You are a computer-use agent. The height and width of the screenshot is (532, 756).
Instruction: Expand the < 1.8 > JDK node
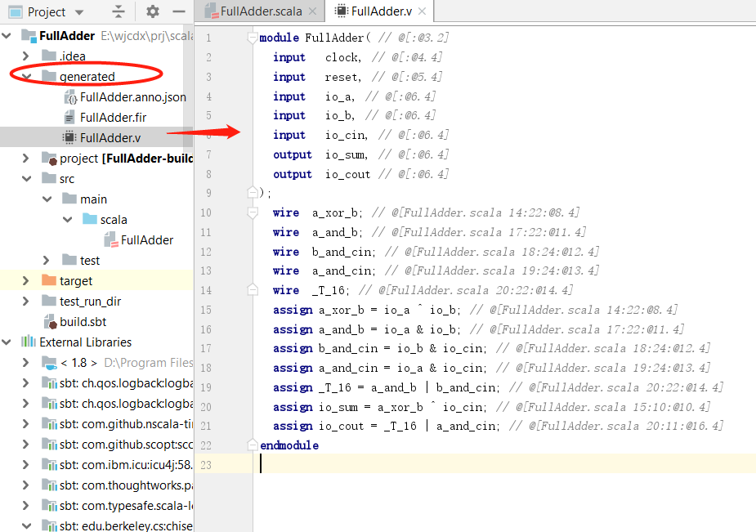coord(26,362)
